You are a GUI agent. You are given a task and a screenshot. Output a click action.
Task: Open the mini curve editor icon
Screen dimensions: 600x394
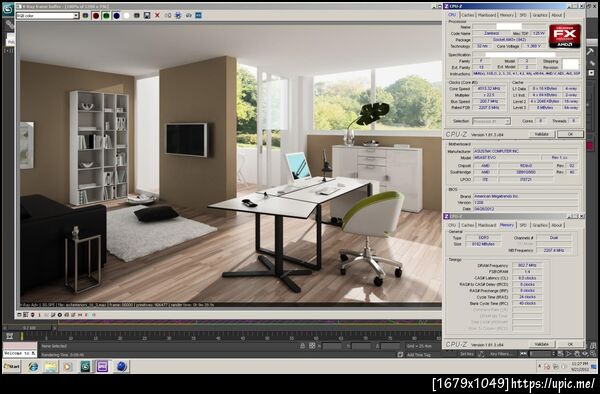point(10,337)
